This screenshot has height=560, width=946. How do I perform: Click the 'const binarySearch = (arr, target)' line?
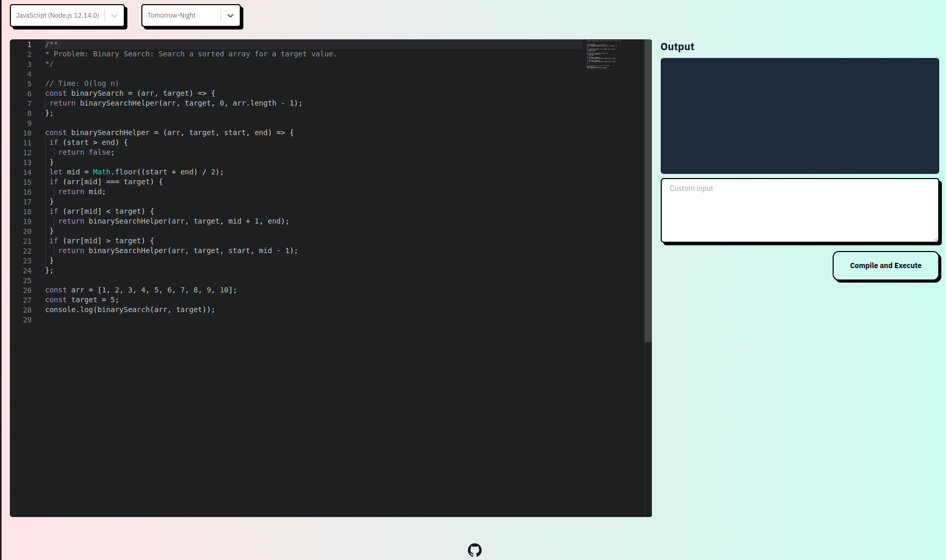pyautogui.click(x=130, y=93)
